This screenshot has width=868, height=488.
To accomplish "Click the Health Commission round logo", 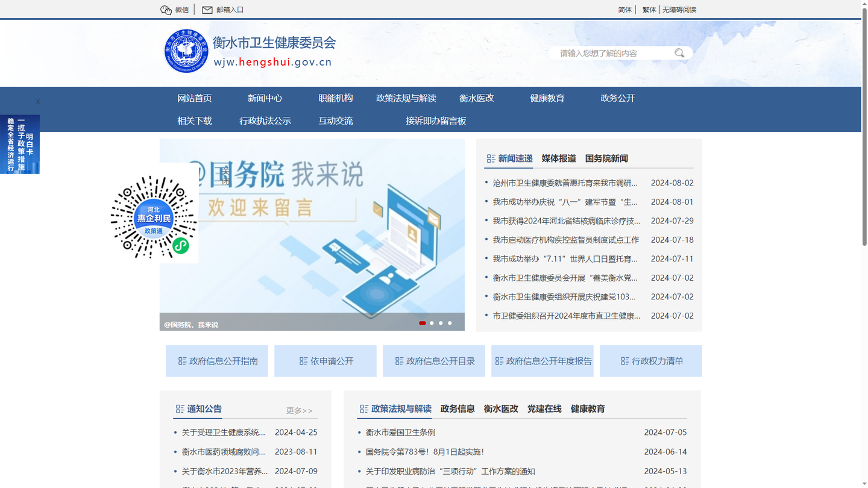I will pyautogui.click(x=186, y=51).
